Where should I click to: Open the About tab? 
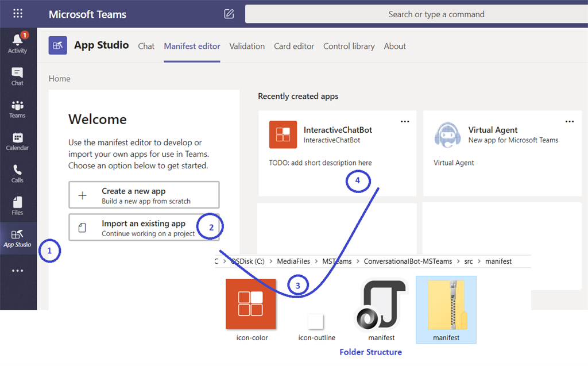(x=394, y=46)
